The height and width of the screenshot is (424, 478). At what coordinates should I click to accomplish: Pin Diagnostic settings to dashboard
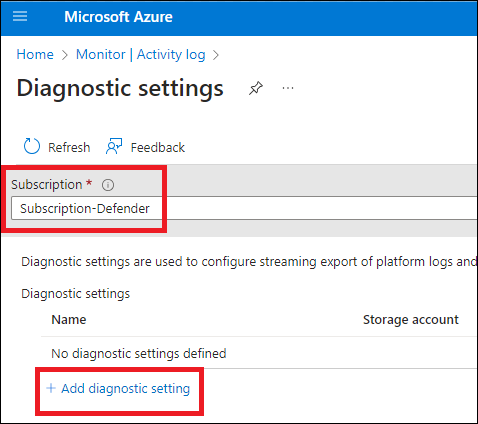[256, 88]
